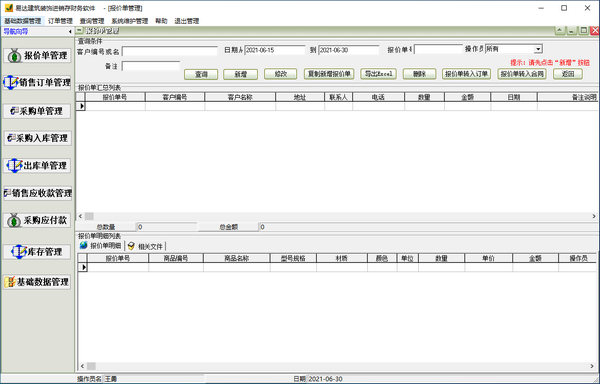
Task: Click the inner window system menu icon
Action: (79, 31)
